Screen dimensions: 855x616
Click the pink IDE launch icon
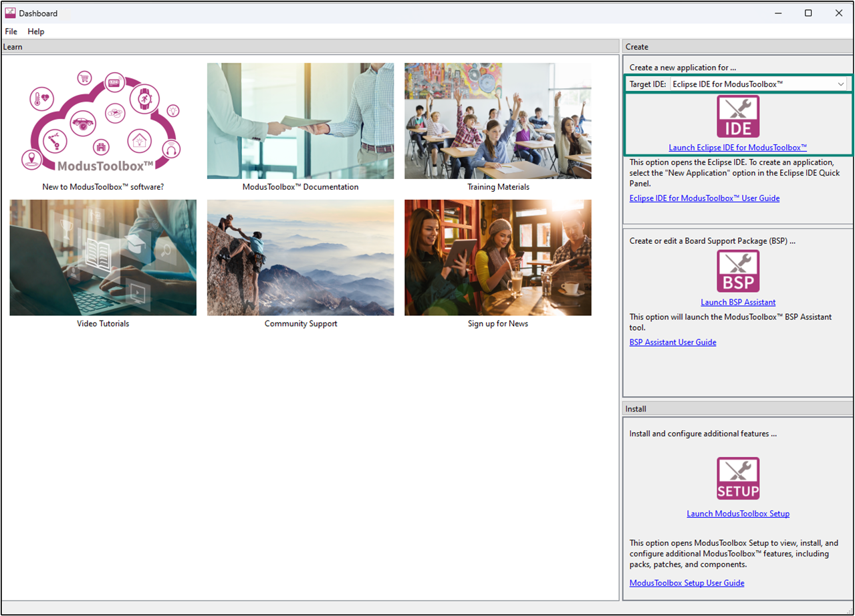(x=738, y=117)
